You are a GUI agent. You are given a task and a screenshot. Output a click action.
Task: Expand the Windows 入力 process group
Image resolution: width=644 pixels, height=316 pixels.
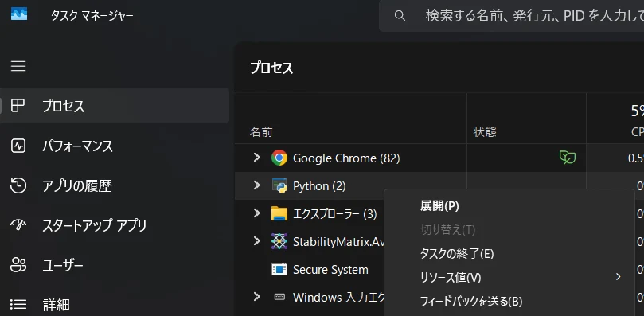[x=256, y=296]
